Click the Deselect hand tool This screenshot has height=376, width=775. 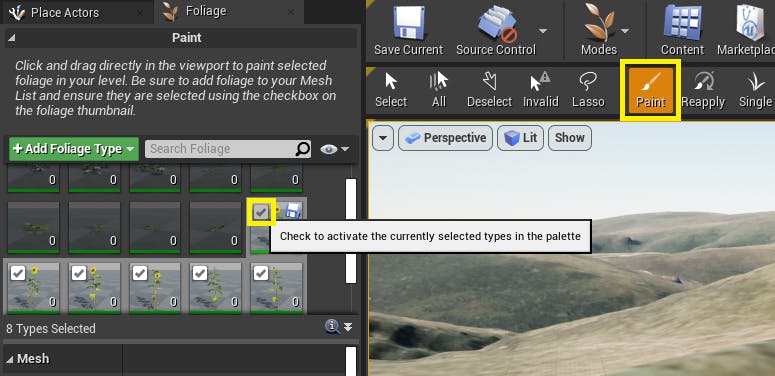pos(489,90)
